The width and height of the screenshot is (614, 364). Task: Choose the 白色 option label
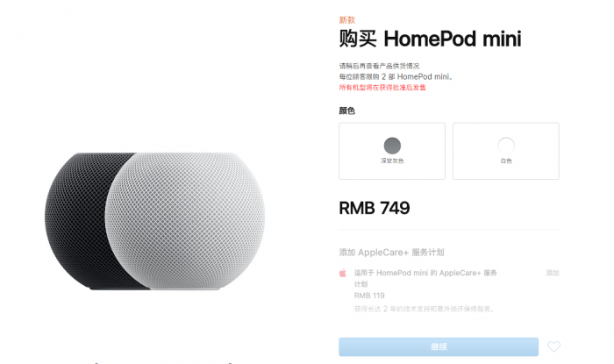[506, 161]
